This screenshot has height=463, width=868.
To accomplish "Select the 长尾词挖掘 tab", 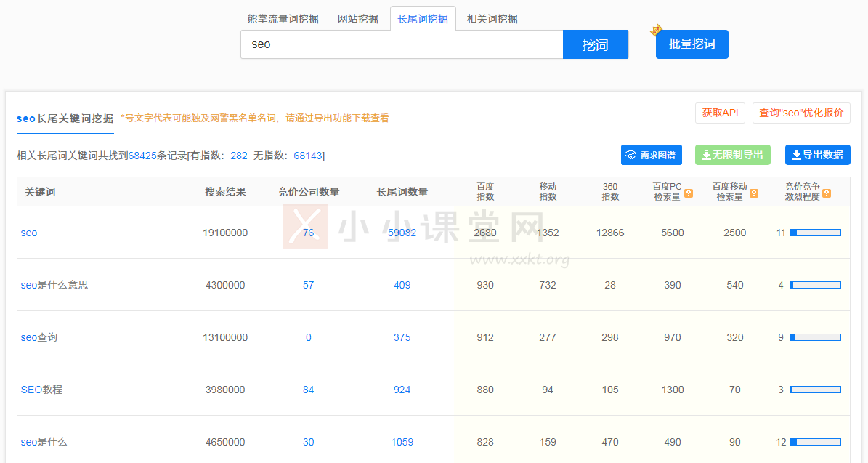I will pyautogui.click(x=423, y=19).
